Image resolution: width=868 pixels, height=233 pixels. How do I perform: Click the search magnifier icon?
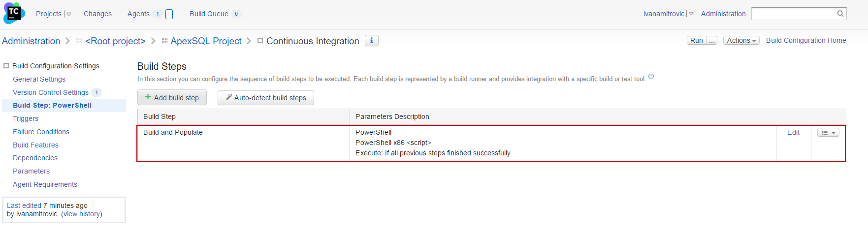(x=840, y=14)
